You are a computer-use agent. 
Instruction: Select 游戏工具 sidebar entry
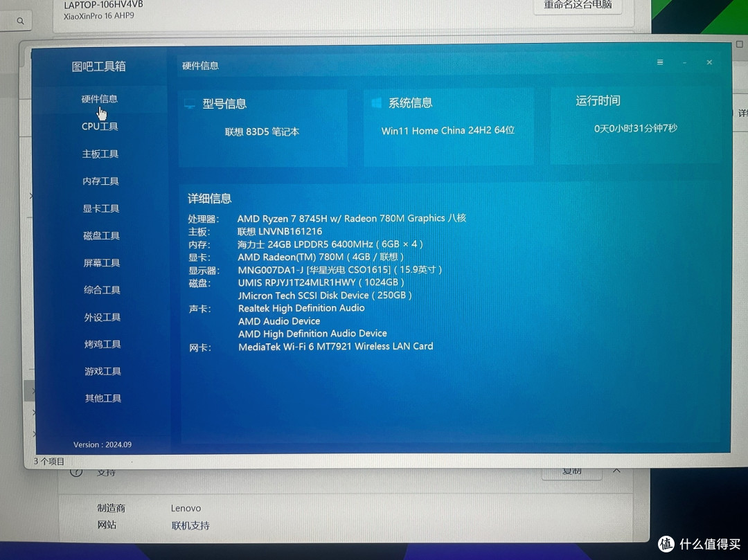pyautogui.click(x=103, y=371)
